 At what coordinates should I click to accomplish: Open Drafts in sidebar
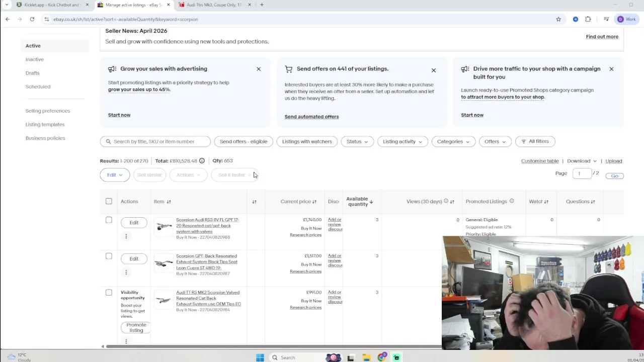coord(32,73)
